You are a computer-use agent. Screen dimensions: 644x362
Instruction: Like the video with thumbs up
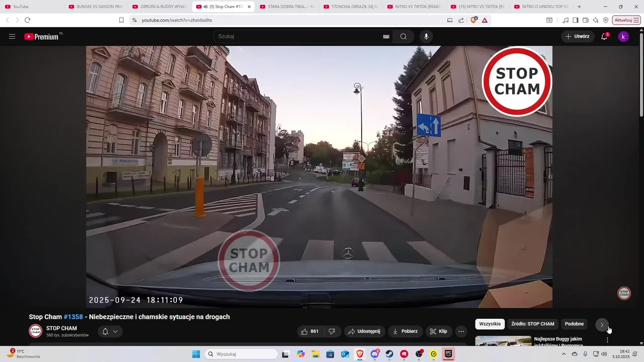309,331
